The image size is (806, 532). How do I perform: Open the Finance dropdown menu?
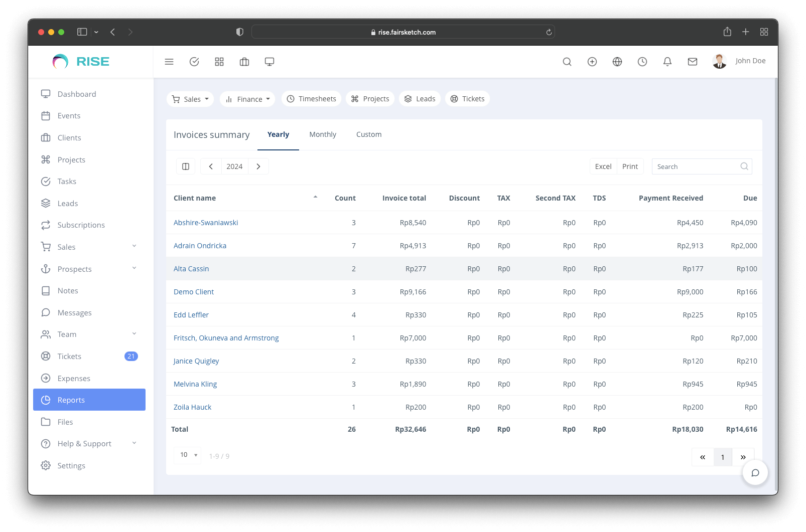point(248,99)
